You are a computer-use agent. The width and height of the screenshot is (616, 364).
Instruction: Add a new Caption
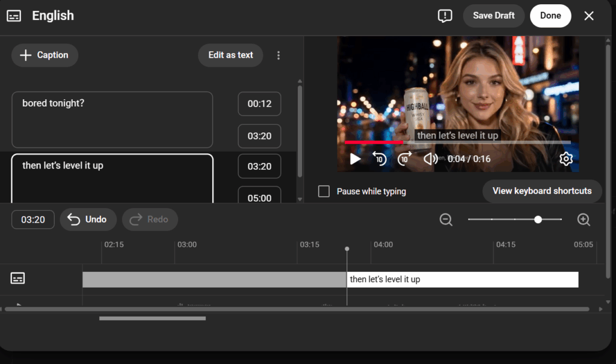[45, 55]
